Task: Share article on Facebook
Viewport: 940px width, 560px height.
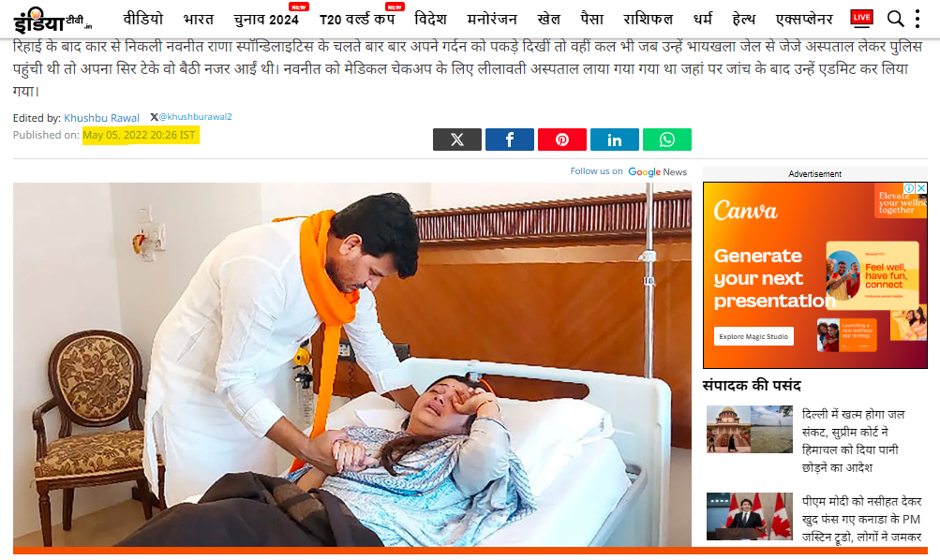Action: tap(510, 140)
